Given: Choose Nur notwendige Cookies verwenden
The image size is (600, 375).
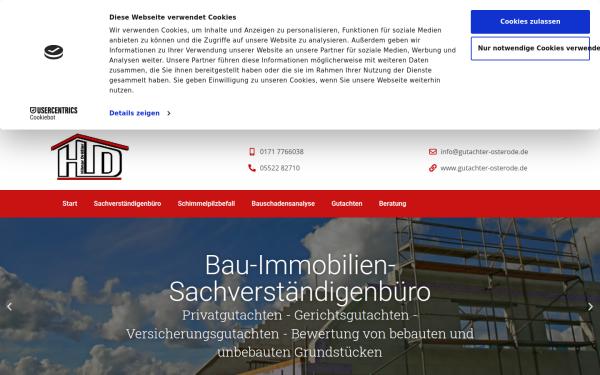Looking at the screenshot, I should (530, 49).
